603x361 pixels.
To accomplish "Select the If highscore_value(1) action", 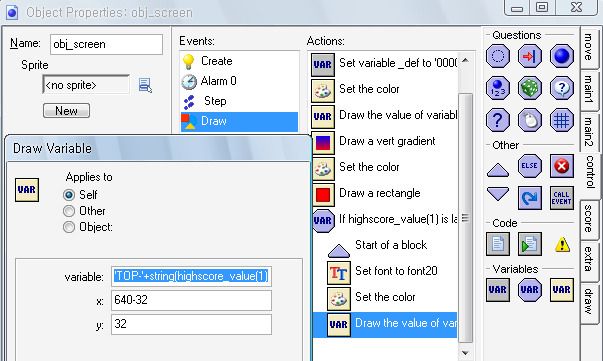I will (x=385, y=220).
